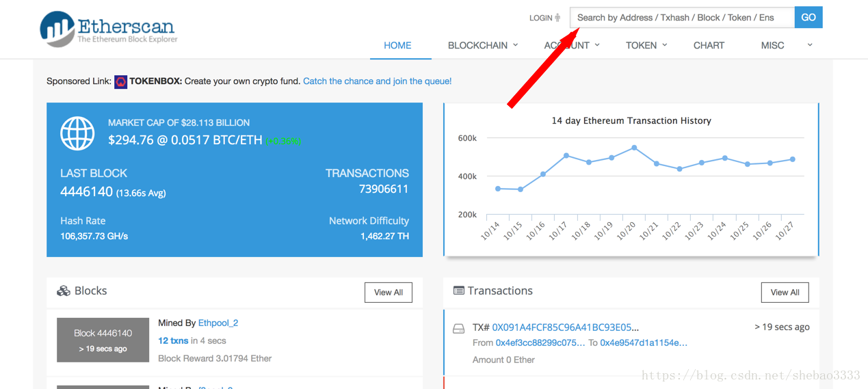Open the '12 txns' link
The width and height of the screenshot is (868, 389).
173,340
